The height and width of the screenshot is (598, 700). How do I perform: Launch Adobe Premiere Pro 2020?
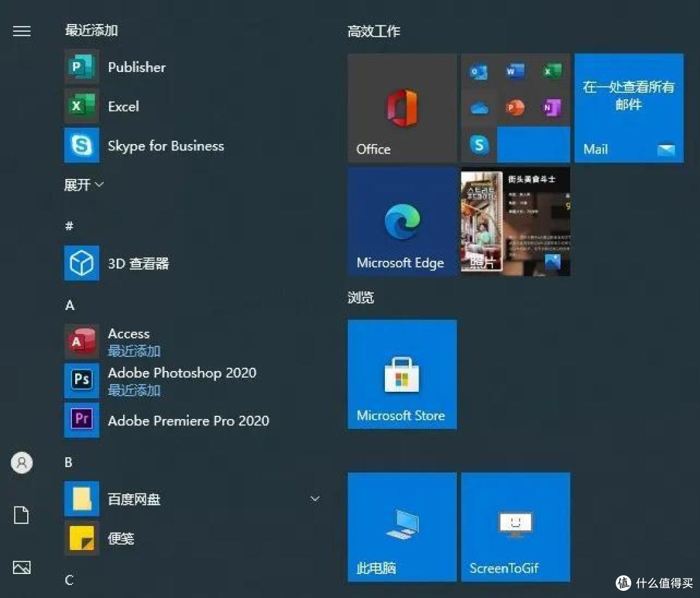tap(192, 420)
